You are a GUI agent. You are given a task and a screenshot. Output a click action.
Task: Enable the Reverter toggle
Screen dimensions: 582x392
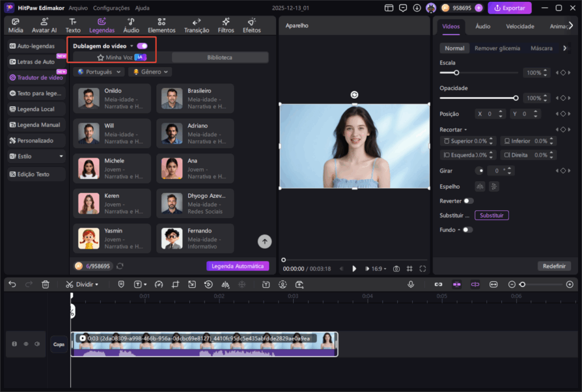point(468,201)
